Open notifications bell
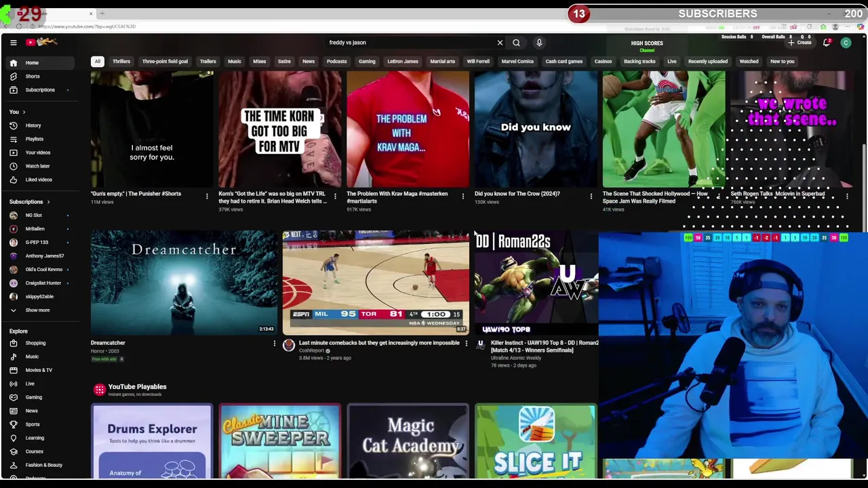868x488 pixels. 827,43
